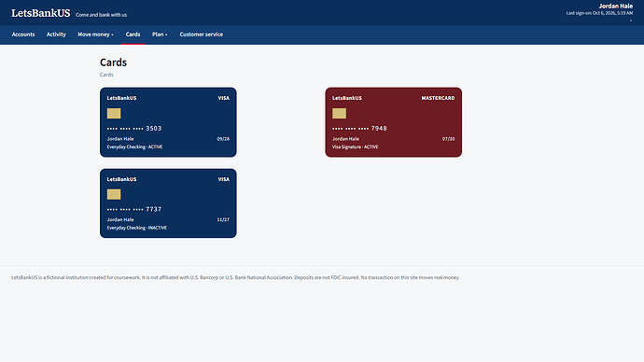Expand the Move money menu
This screenshot has width=644, height=362.
click(x=95, y=35)
